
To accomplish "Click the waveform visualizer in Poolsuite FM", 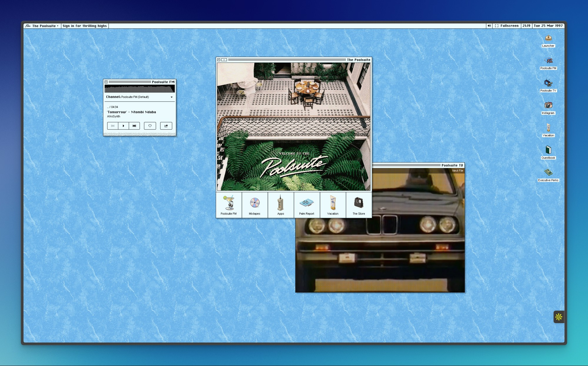I will pos(140,89).
